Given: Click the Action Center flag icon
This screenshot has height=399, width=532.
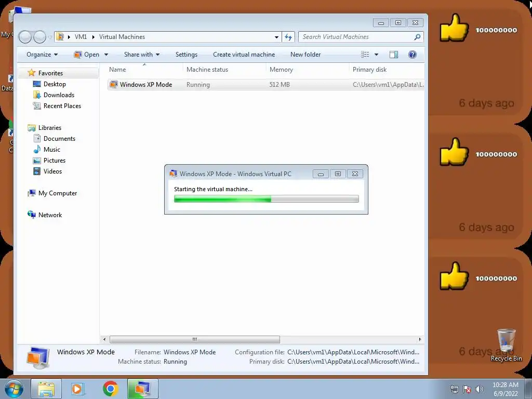Looking at the screenshot, I should [x=467, y=389].
